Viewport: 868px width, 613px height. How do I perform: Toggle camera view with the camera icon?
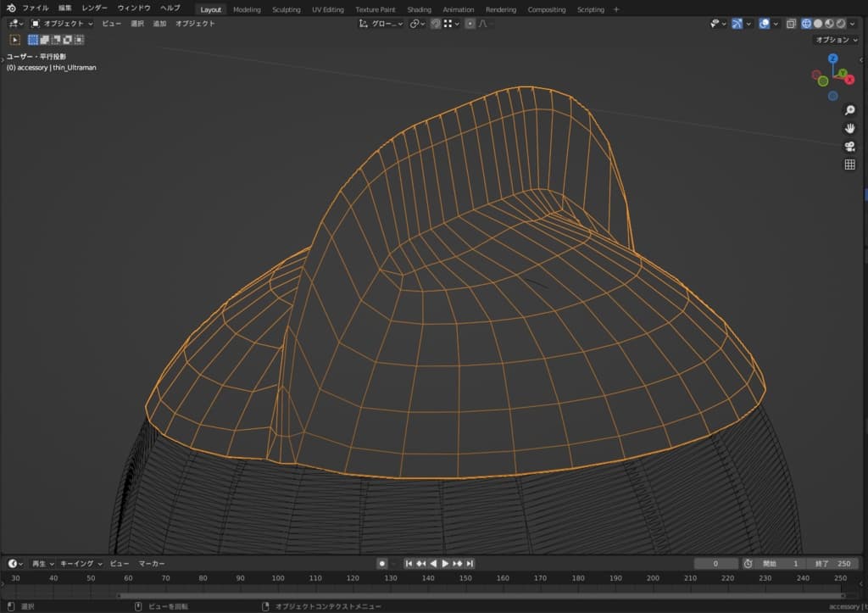click(x=849, y=147)
